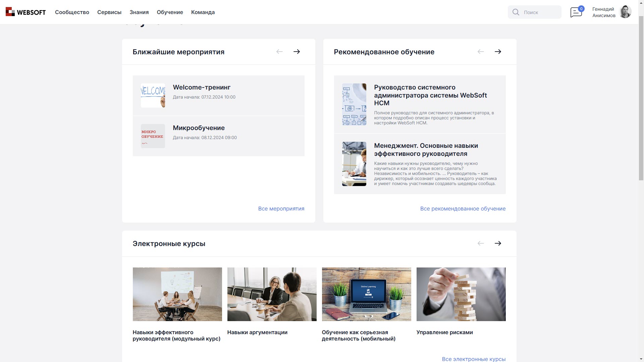Open course Навыки аргументации thumbnail

click(272, 294)
